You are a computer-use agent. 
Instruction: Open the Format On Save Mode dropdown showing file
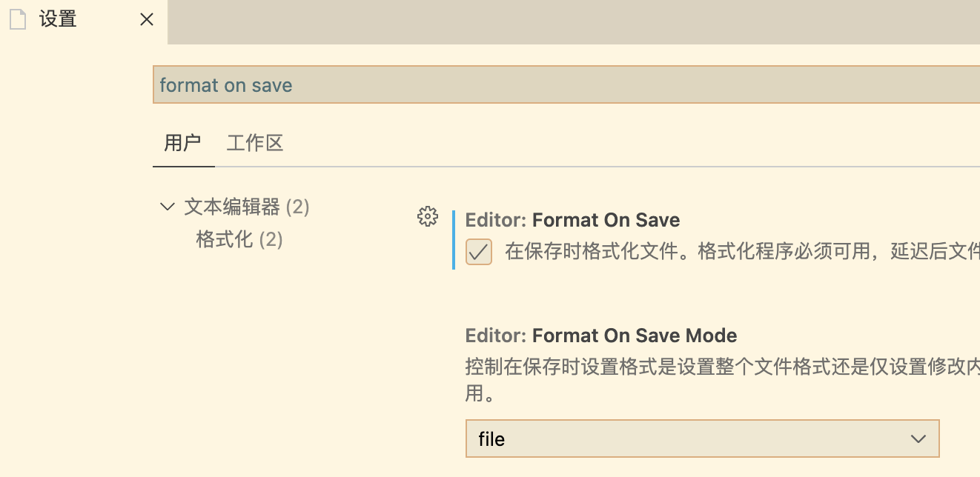tap(701, 439)
